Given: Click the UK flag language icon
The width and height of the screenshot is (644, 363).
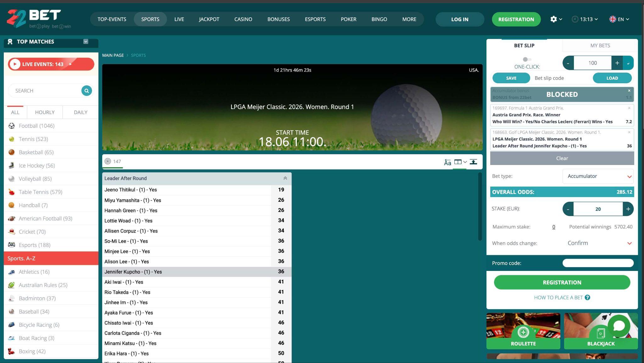Looking at the screenshot, I should click(x=613, y=19).
